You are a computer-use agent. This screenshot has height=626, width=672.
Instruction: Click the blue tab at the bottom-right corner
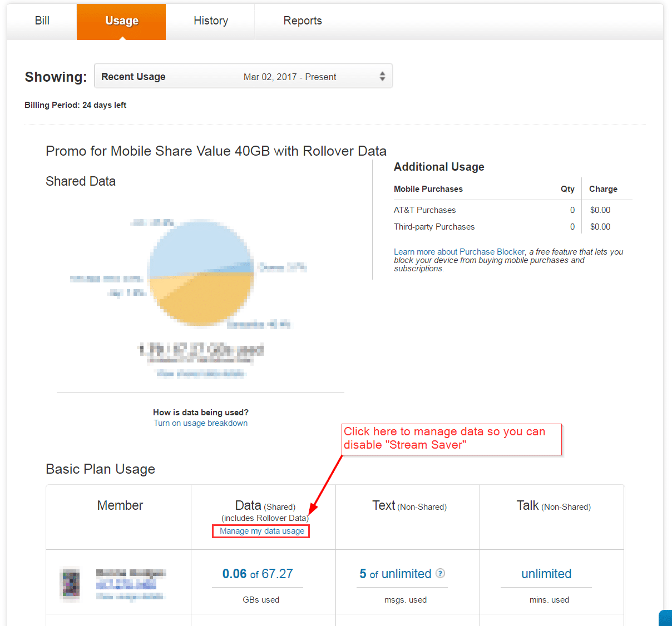click(x=665, y=618)
